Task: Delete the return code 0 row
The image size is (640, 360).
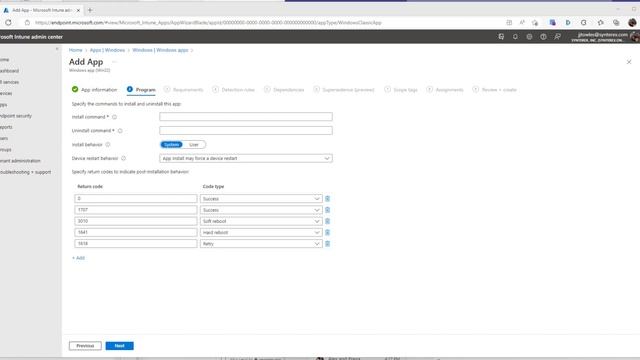Action: (327, 199)
